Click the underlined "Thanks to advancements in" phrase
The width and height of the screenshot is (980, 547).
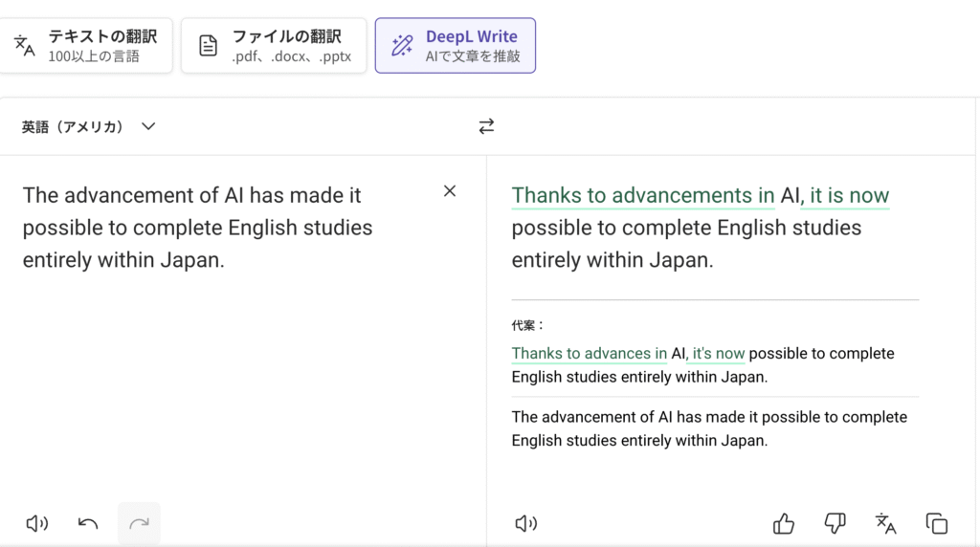[642, 196]
